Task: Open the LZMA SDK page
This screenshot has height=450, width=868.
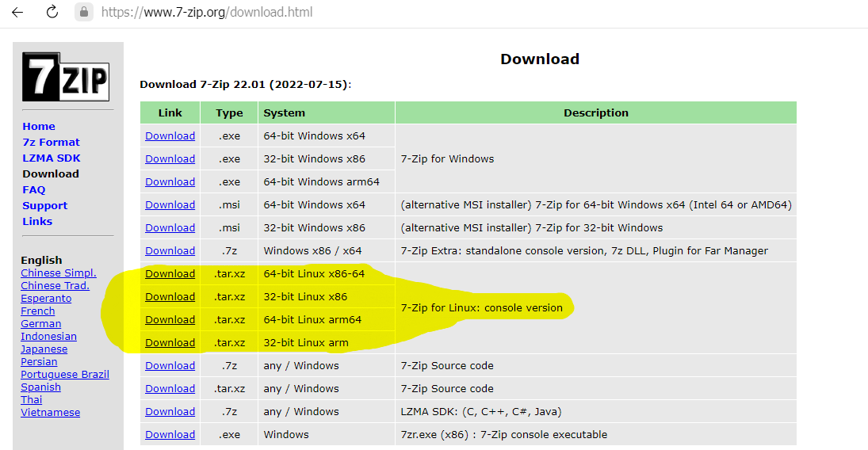Action: click(x=52, y=158)
